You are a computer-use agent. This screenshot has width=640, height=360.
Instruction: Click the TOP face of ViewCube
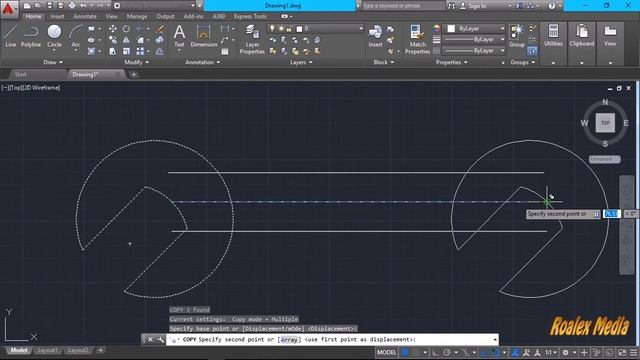coord(605,123)
